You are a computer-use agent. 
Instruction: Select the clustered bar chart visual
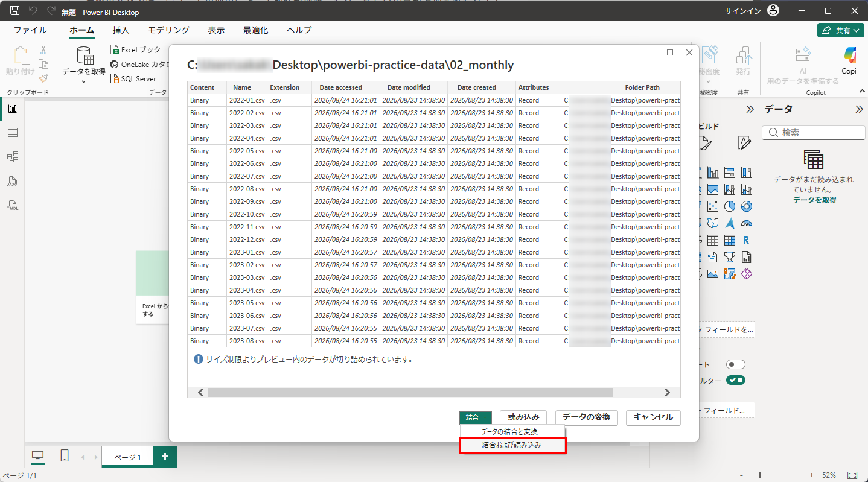(729, 173)
